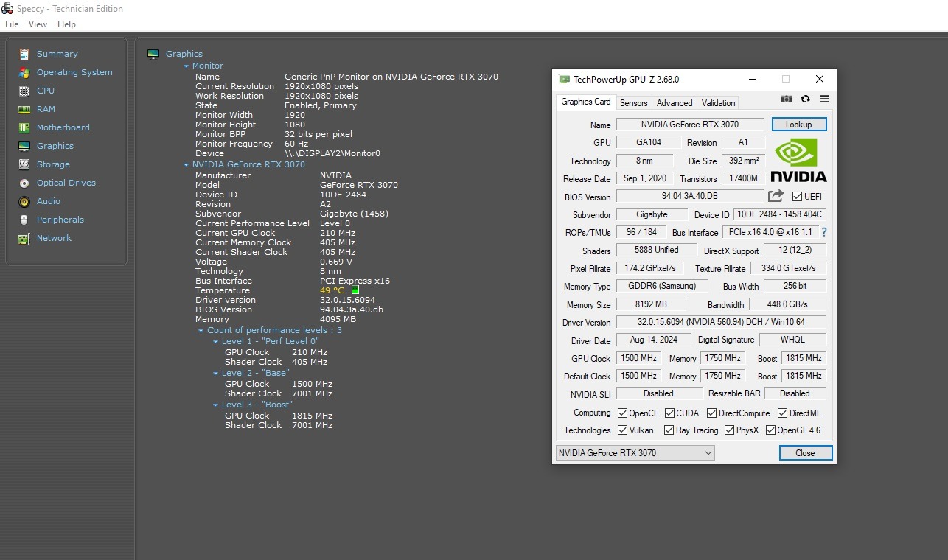This screenshot has height=560, width=948.
Task: Click the Voltage value 0.669 V
Action: point(336,262)
